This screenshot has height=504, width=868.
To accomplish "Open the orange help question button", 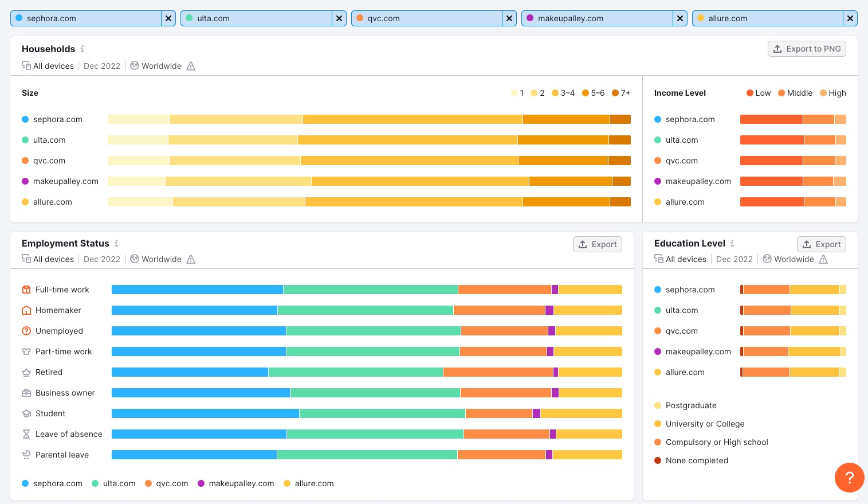I will [850, 478].
